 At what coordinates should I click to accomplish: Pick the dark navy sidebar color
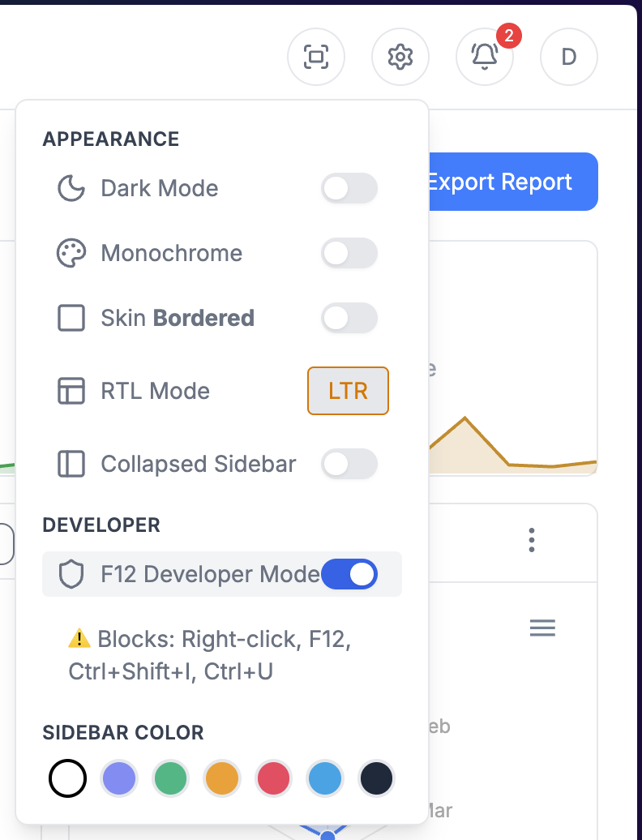377,779
